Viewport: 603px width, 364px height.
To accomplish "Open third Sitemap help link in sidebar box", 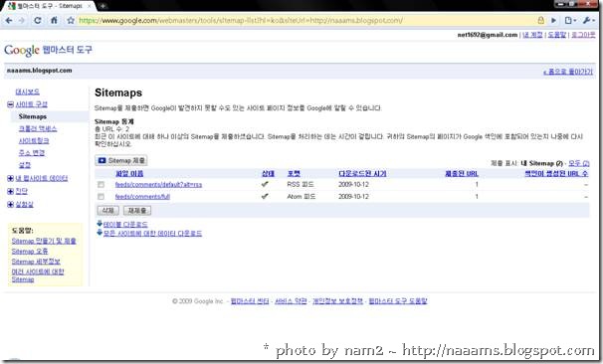I will (36, 262).
